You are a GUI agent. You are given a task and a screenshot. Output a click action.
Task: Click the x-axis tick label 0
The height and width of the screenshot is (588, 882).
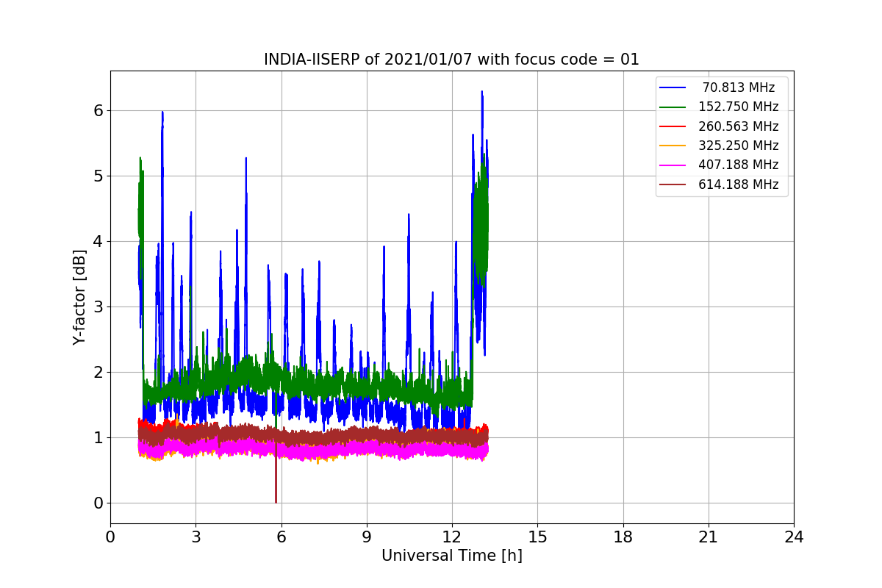pyautogui.click(x=110, y=537)
